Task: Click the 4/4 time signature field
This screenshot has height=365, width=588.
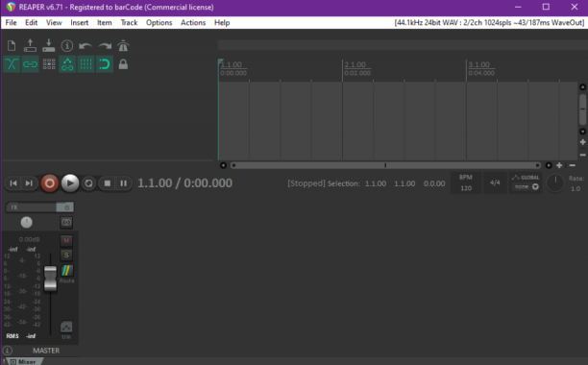Action: tap(495, 182)
